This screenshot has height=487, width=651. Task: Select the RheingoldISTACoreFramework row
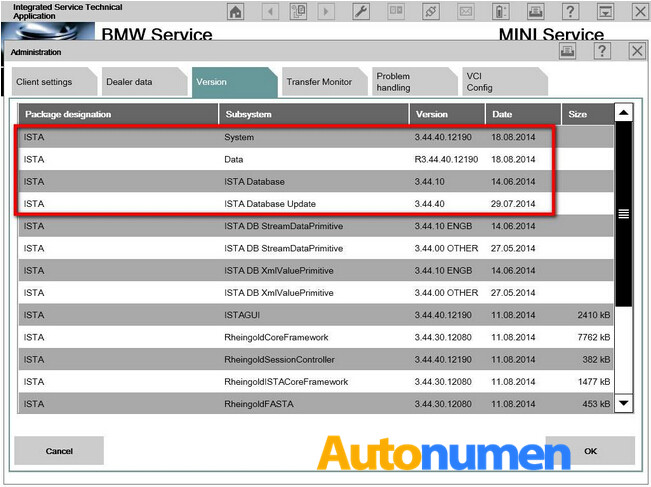click(x=316, y=382)
